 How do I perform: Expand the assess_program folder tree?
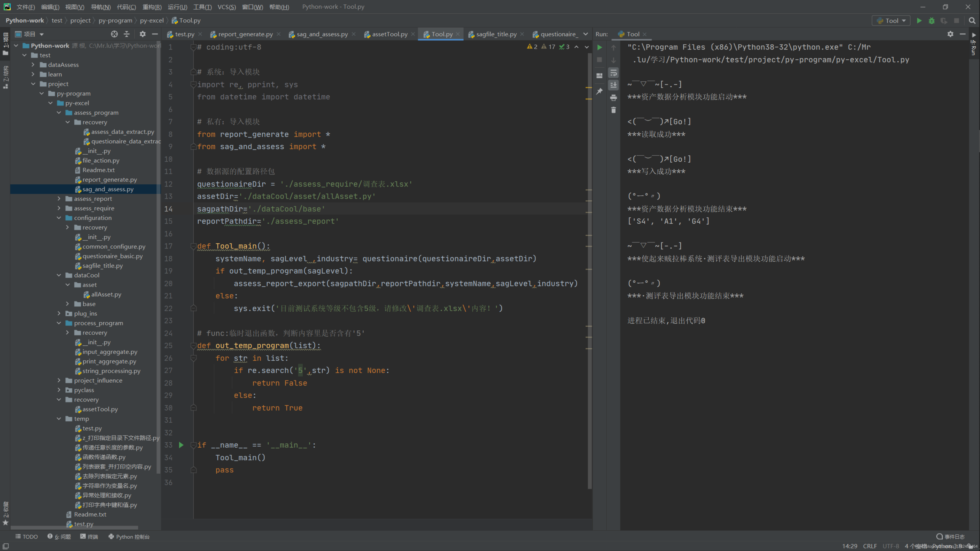coord(60,112)
